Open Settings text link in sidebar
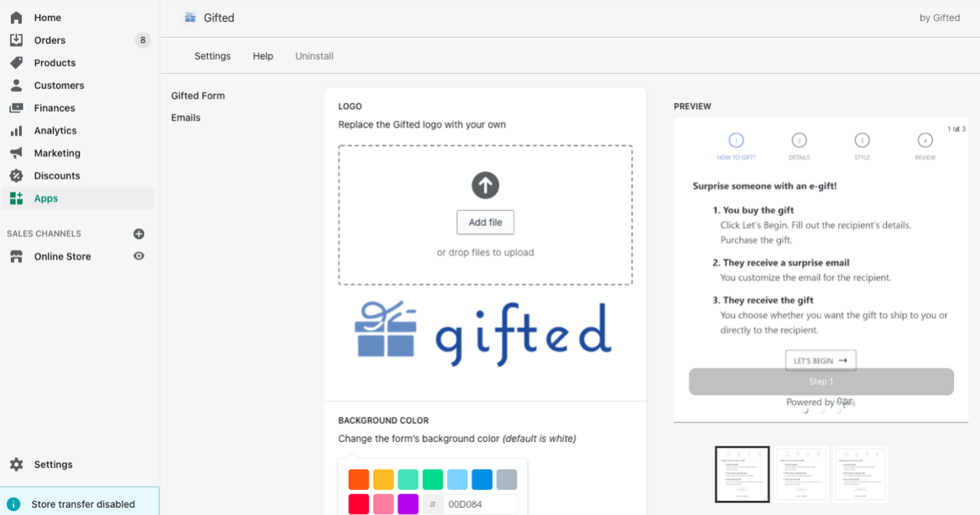Image resolution: width=980 pixels, height=515 pixels. coord(53,465)
